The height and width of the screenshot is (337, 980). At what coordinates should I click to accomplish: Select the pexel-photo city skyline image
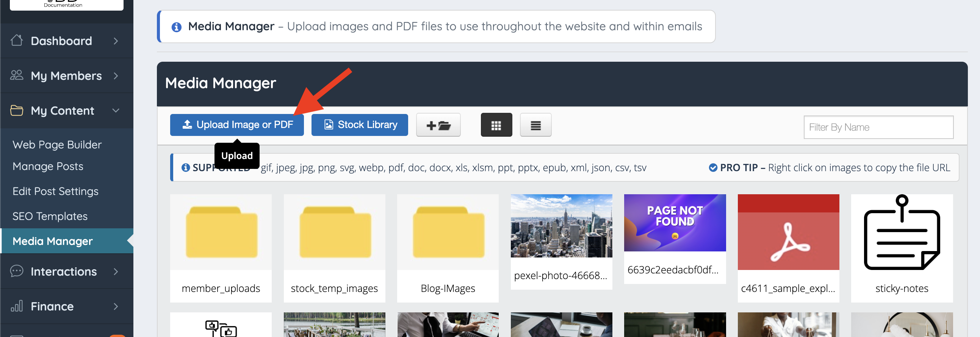(562, 226)
